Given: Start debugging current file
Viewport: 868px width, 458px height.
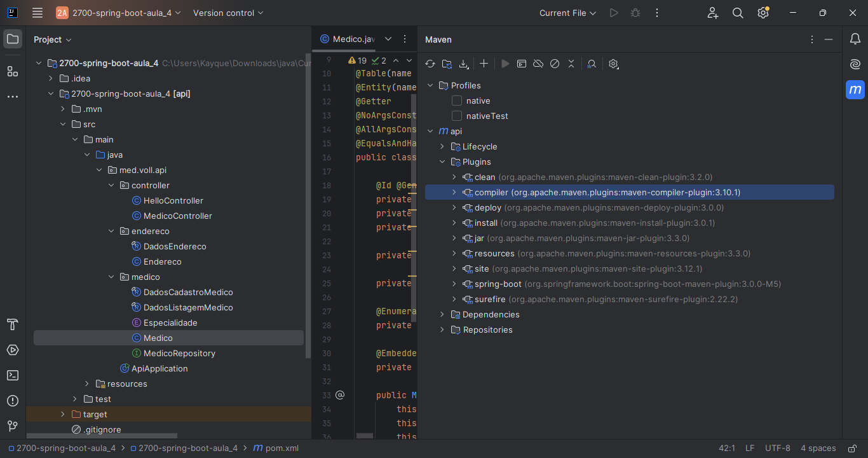Looking at the screenshot, I should tap(635, 13).
